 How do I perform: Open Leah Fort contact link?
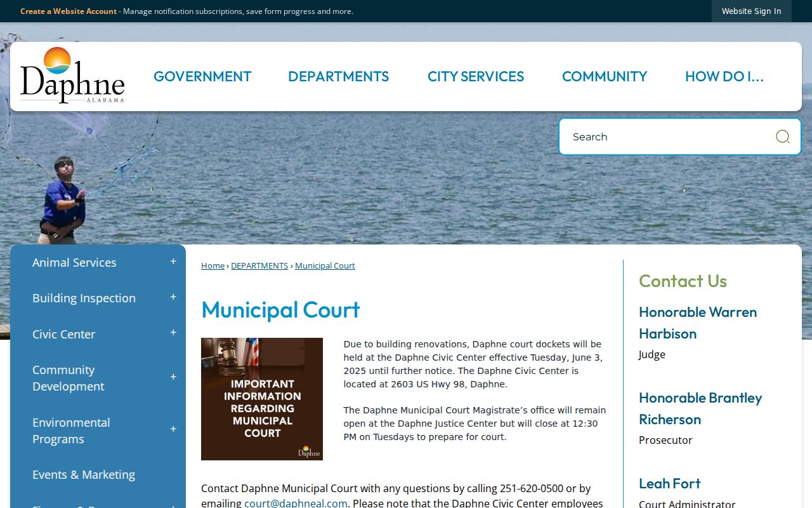(669, 483)
